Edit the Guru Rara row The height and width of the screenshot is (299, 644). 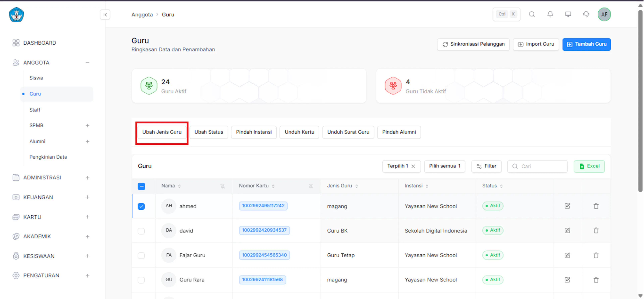tap(567, 280)
